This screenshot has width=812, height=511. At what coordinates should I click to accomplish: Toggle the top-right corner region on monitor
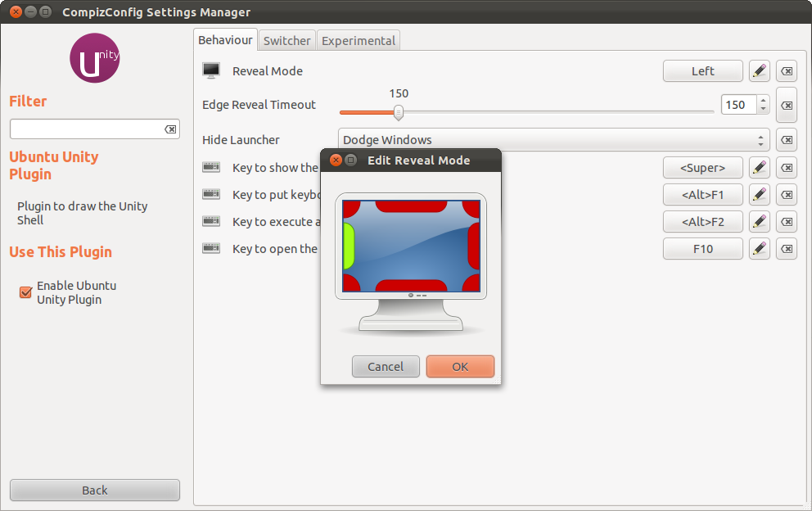pyautogui.click(x=471, y=208)
